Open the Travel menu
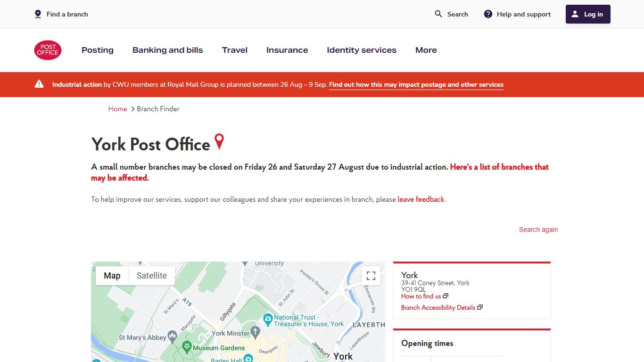644x362 pixels. [235, 50]
